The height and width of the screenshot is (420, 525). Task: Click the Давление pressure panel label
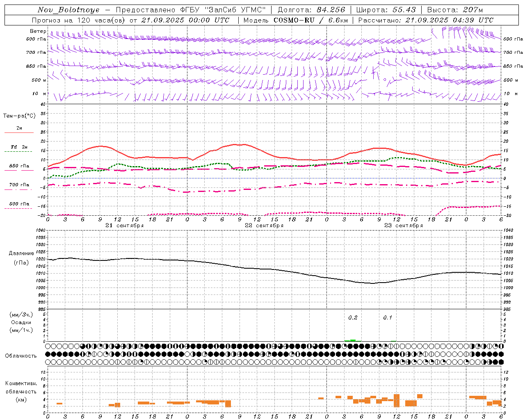click(x=21, y=253)
